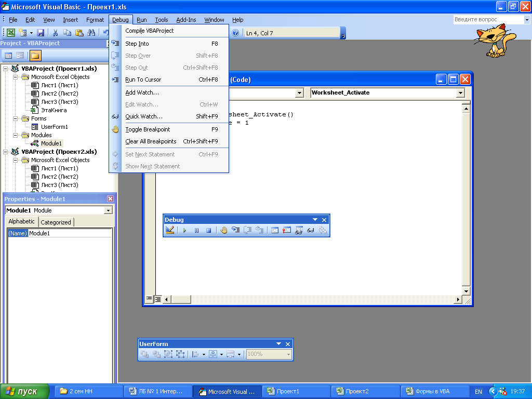Viewport: 532px width, 399px height.
Task: Click Call Stack icon on Debug toolbar
Action: (322, 230)
